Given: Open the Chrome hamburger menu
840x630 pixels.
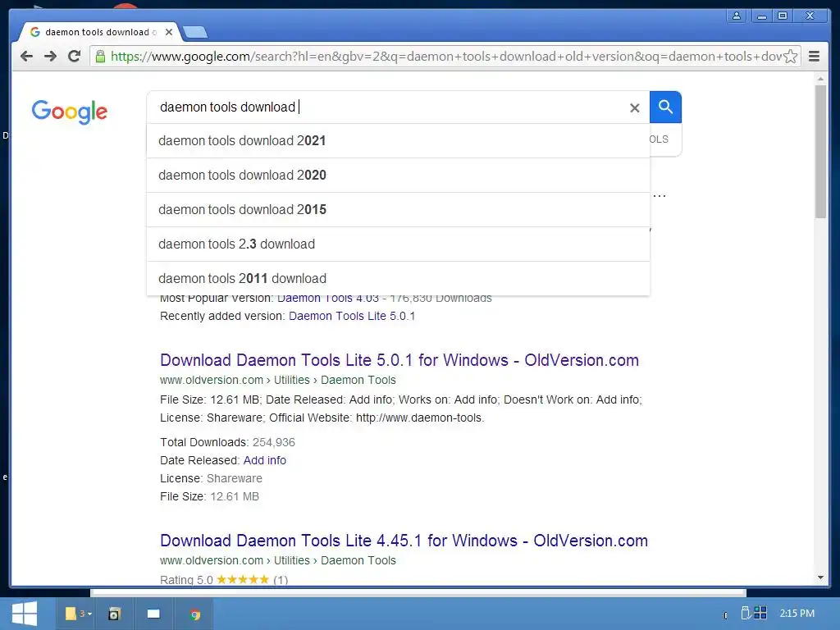Looking at the screenshot, I should point(814,57).
